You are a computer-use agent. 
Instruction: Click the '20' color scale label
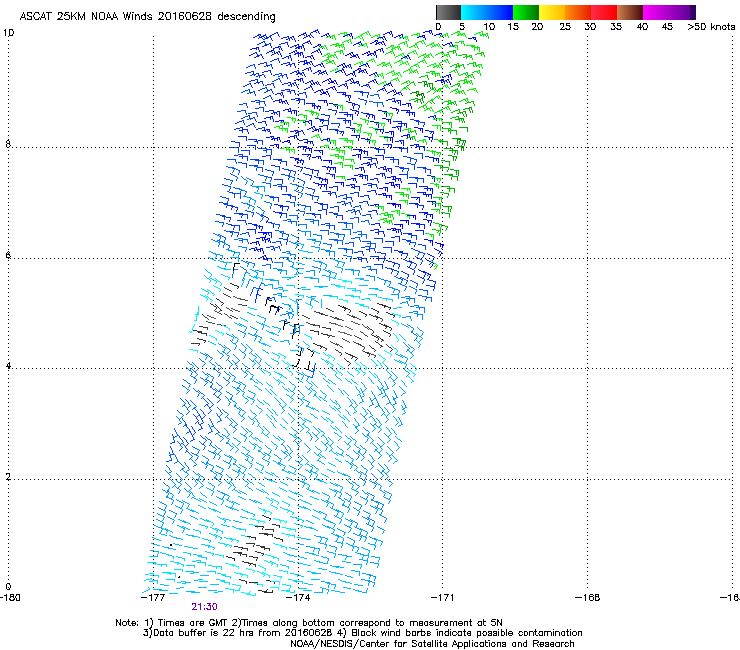tap(537, 27)
